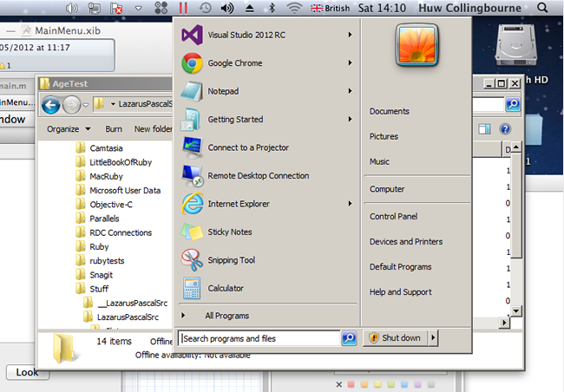Expand Internet Explorer jump list arrow
Viewport: 564px width, 392px height.
click(x=350, y=204)
